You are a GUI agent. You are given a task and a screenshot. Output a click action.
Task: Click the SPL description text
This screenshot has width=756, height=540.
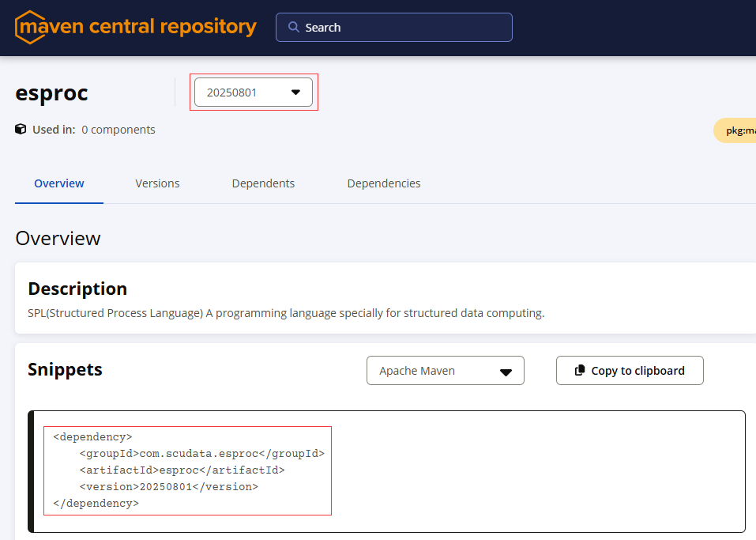[x=286, y=313]
